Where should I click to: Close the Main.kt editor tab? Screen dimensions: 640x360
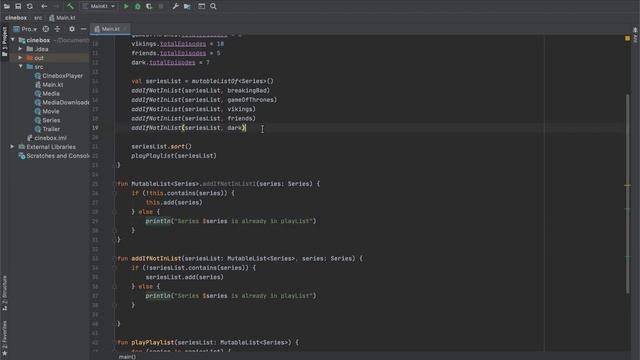click(125, 29)
